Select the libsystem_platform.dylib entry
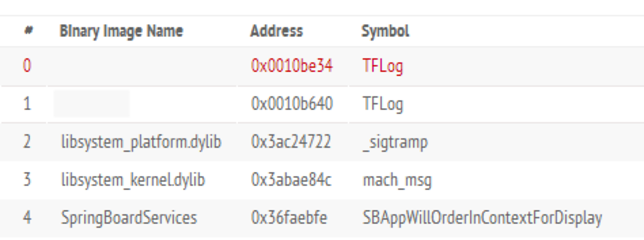Image resolution: width=644 pixels, height=240 pixels. [141, 142]
